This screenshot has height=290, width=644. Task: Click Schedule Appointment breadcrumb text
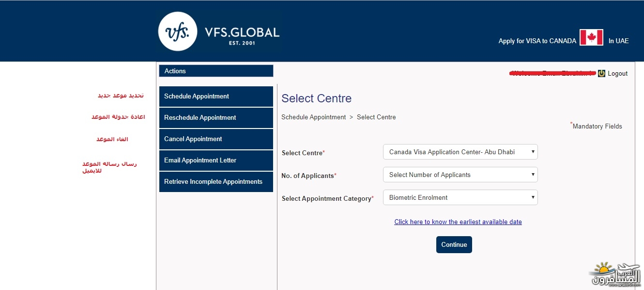(x=314, y=117)
